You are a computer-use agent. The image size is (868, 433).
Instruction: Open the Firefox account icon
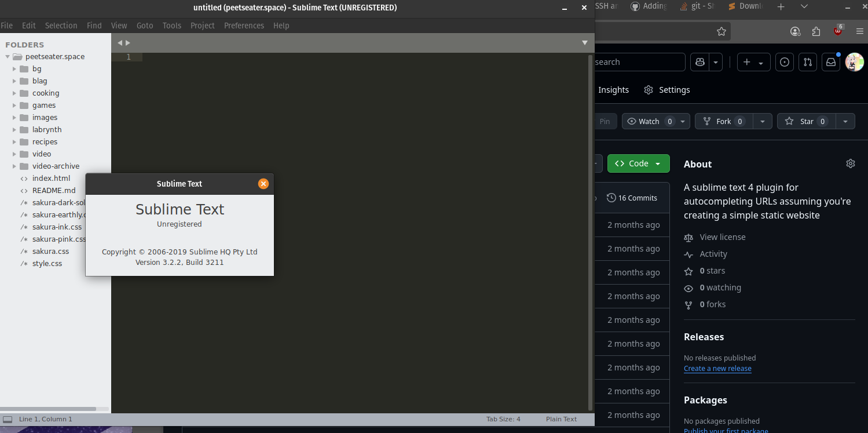[795, 31]
